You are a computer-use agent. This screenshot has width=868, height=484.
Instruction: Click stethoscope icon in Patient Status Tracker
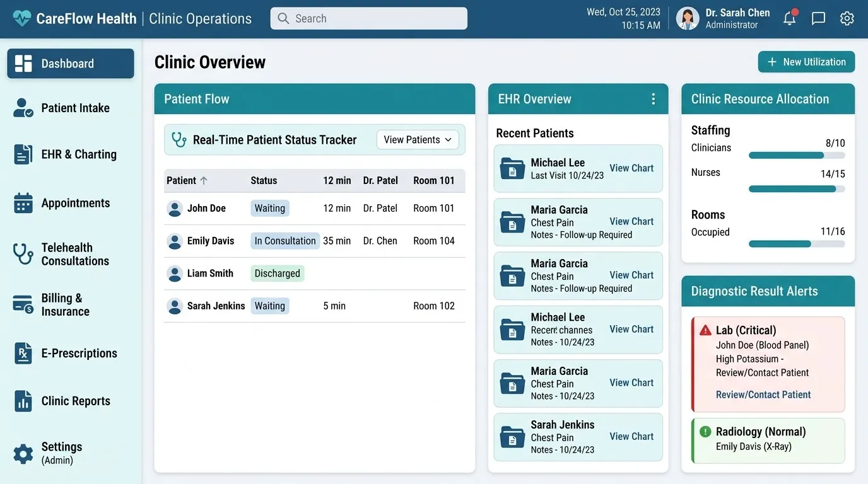[179, 140]
